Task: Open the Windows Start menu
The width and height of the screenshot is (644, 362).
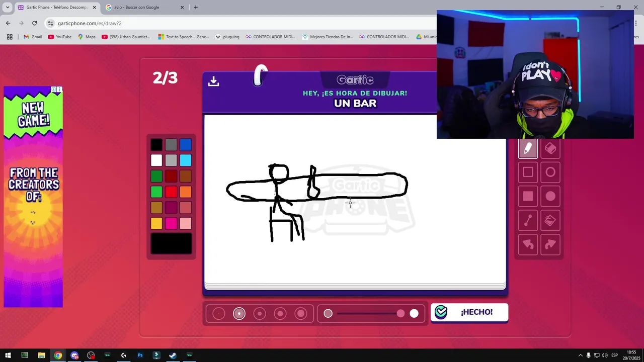Action: point(8,355)
